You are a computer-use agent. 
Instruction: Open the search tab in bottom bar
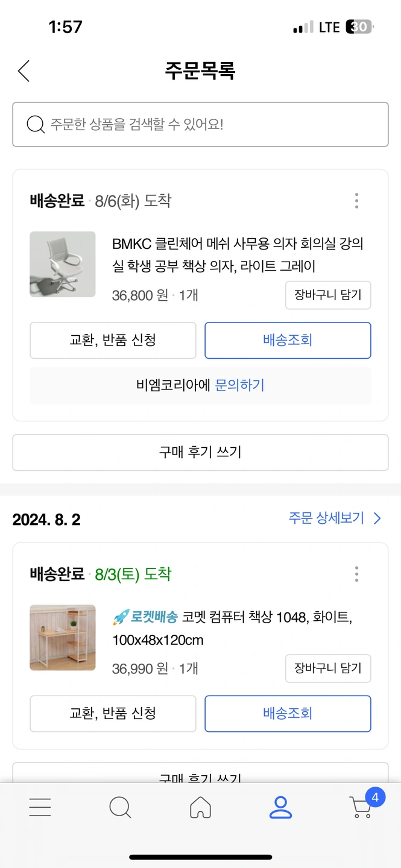tap(120, 807)
